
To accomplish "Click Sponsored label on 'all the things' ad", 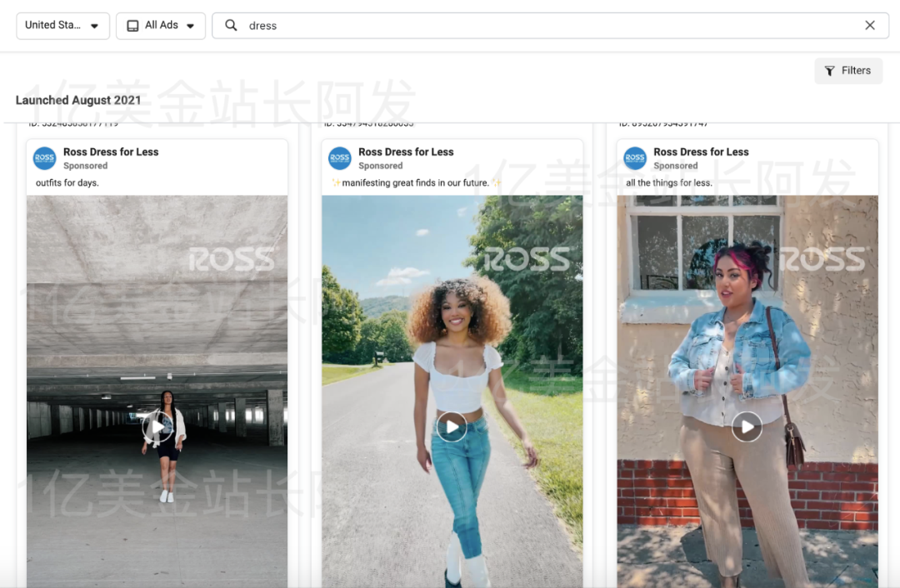I will 676,166.
